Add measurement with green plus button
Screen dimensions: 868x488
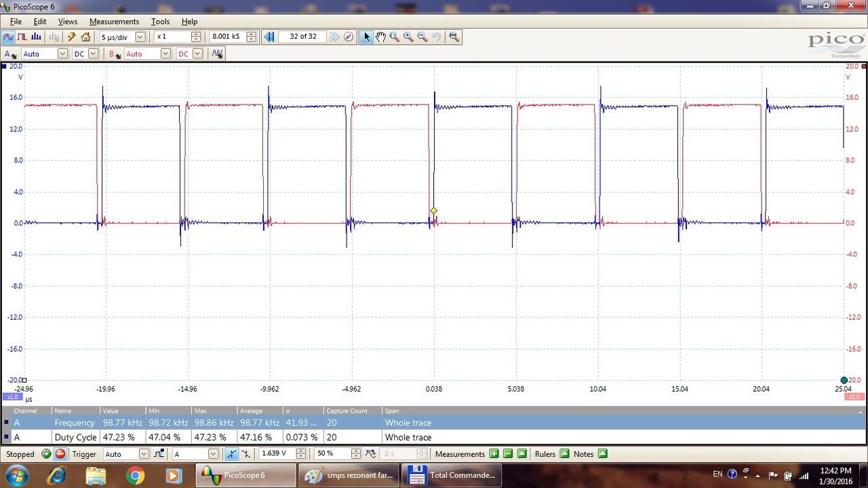click(x=494, y=454)
